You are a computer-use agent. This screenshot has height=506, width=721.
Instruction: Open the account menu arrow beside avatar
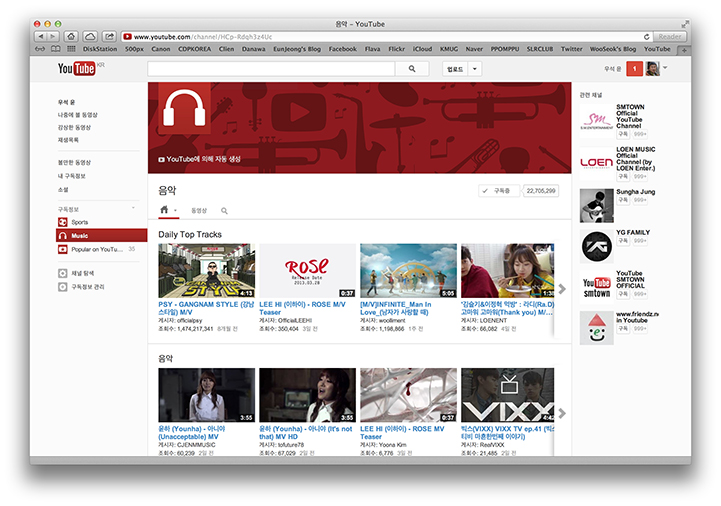665,68
